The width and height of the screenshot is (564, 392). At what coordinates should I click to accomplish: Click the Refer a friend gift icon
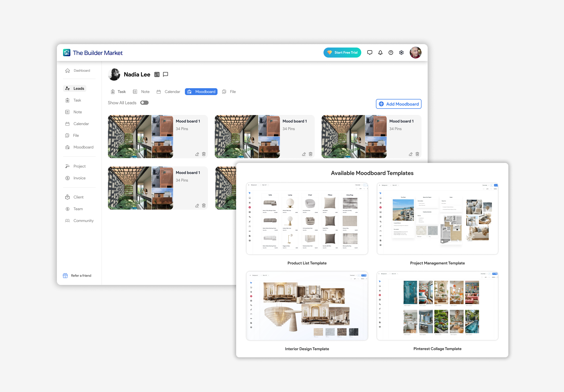(x=65, y=276)
